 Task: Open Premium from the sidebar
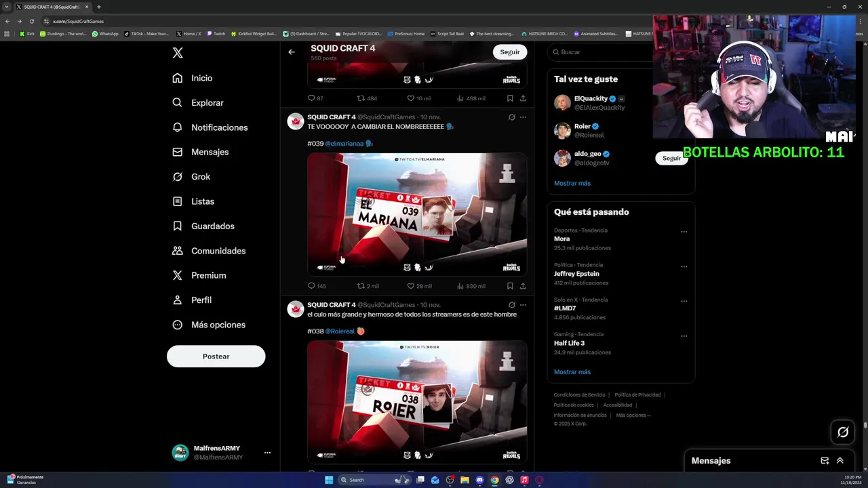click(199, 275)
